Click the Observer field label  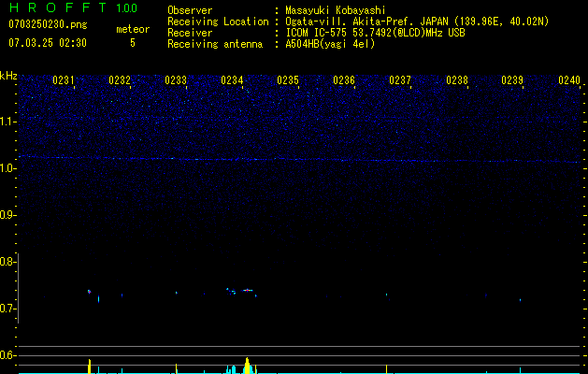pyautogui.click(x=190, y=10)
